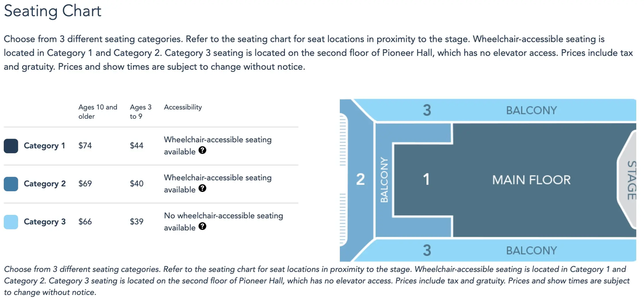Select the light blue Category 3 swatch

[11, 222]
